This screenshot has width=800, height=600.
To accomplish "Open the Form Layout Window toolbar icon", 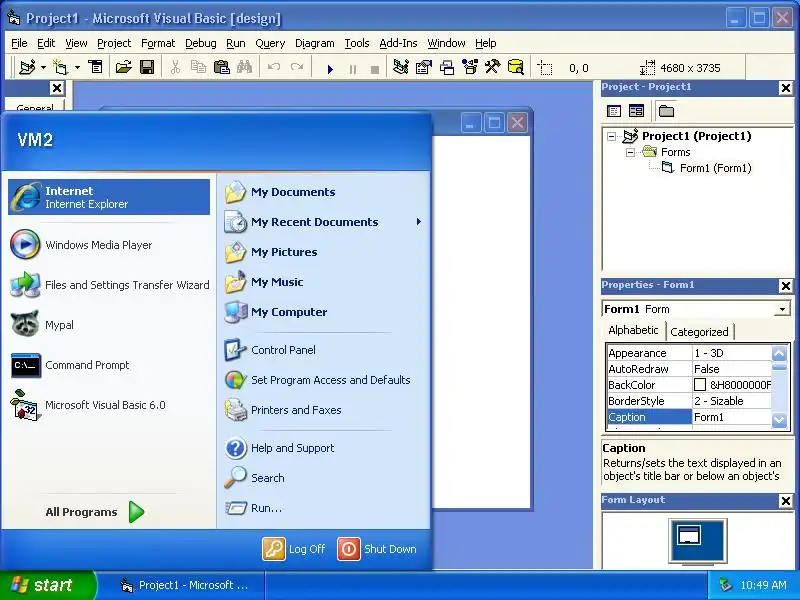I will click(447, 67).
